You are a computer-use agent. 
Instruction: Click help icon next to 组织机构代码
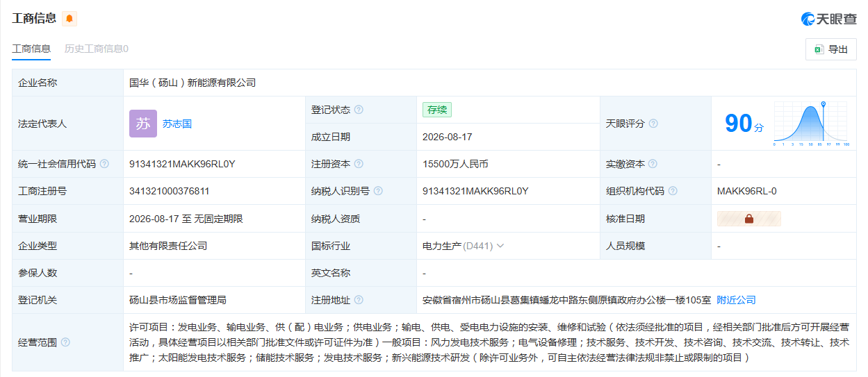[x=673, y=191]
